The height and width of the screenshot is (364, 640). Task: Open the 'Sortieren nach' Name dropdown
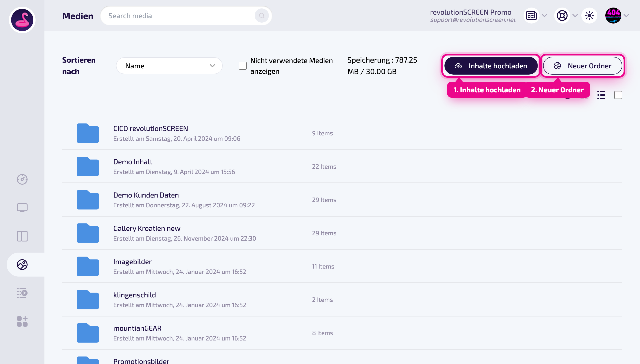pos(169,66)
